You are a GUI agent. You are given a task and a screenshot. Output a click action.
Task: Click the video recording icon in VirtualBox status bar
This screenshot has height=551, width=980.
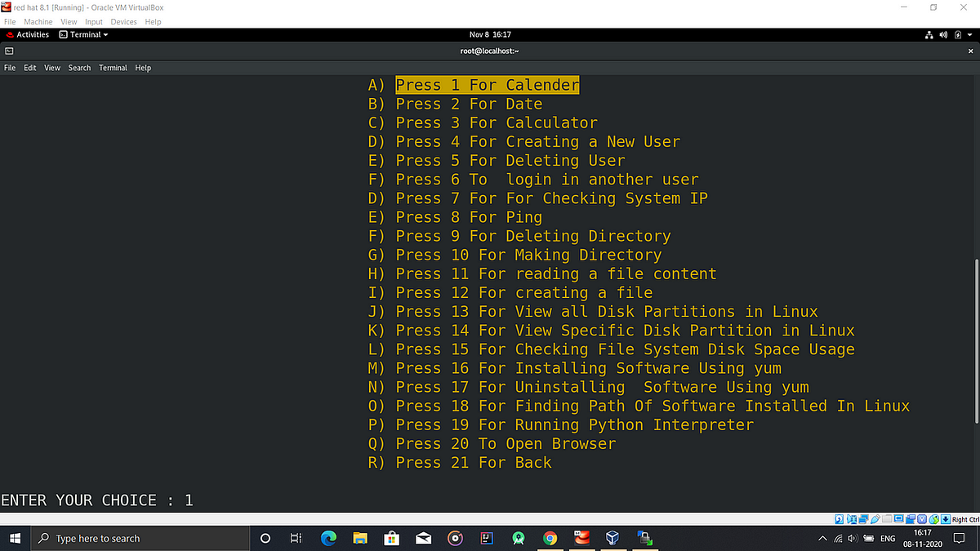911,519
